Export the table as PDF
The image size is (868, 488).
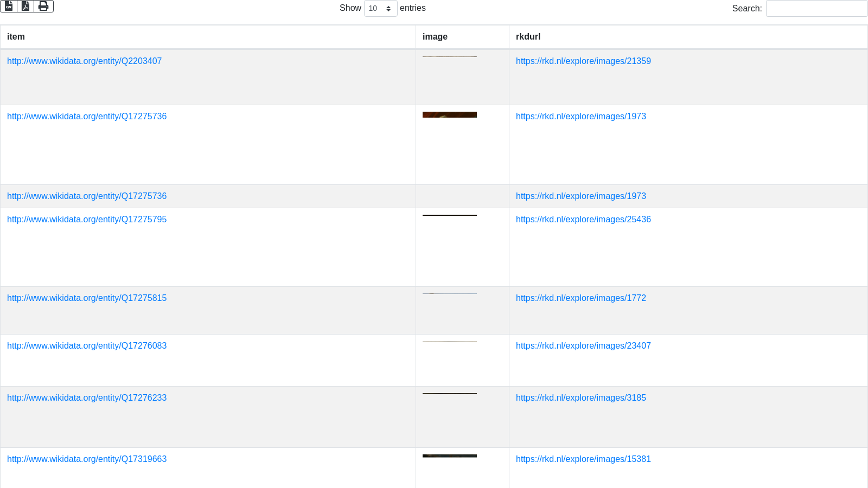click(25, 7)
